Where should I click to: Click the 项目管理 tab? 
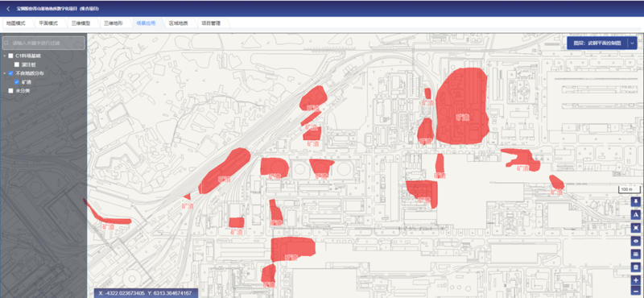tap(211, 23)
